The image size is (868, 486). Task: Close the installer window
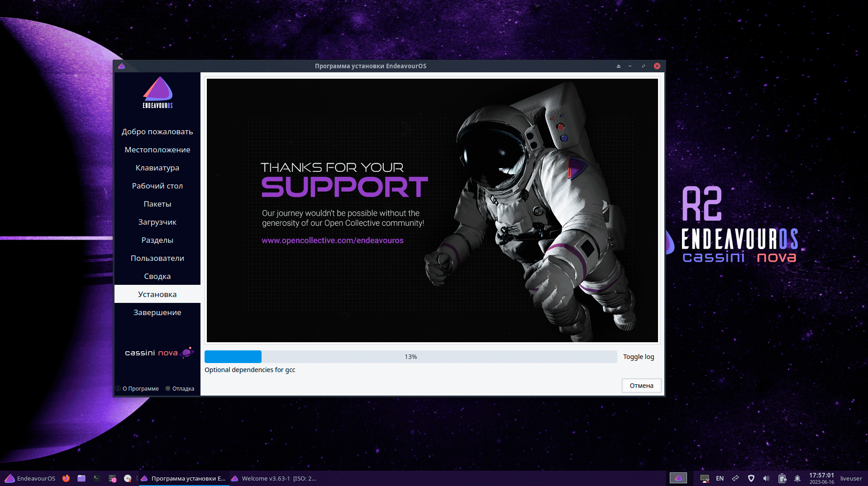click(657, 66)
